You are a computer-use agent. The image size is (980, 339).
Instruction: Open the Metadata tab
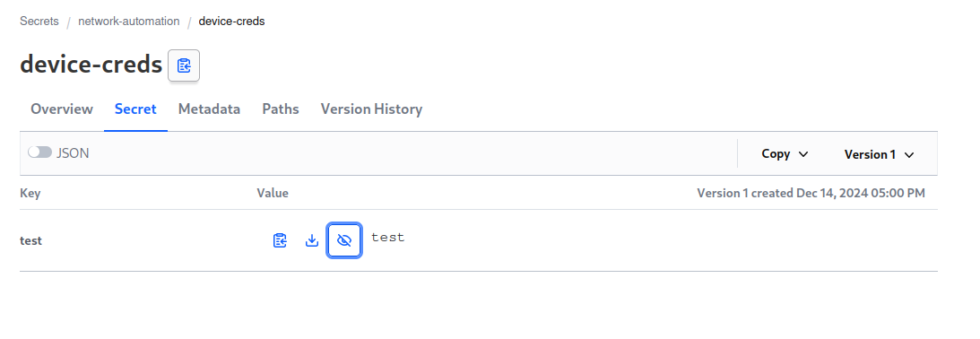(x=209, y=109)
